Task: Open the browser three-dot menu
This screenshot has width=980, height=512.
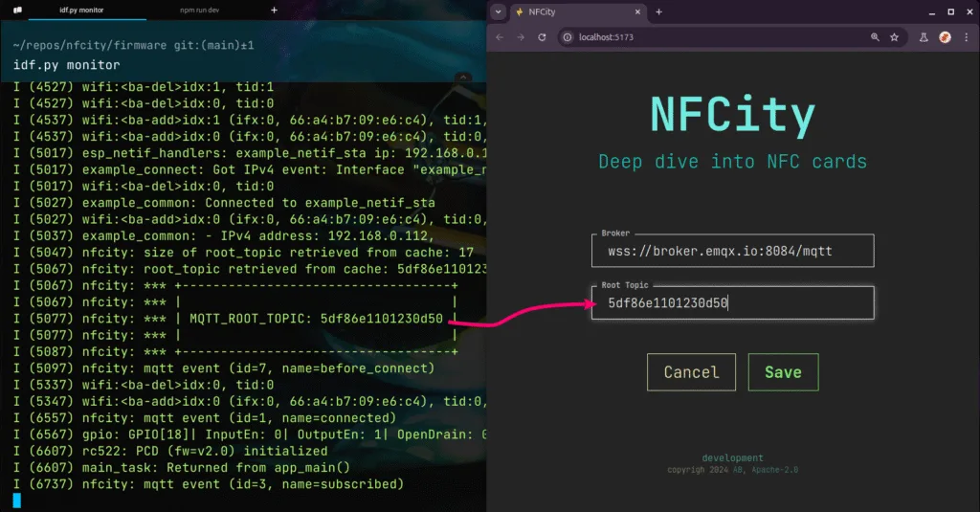Action: click(x=967, y=37)
